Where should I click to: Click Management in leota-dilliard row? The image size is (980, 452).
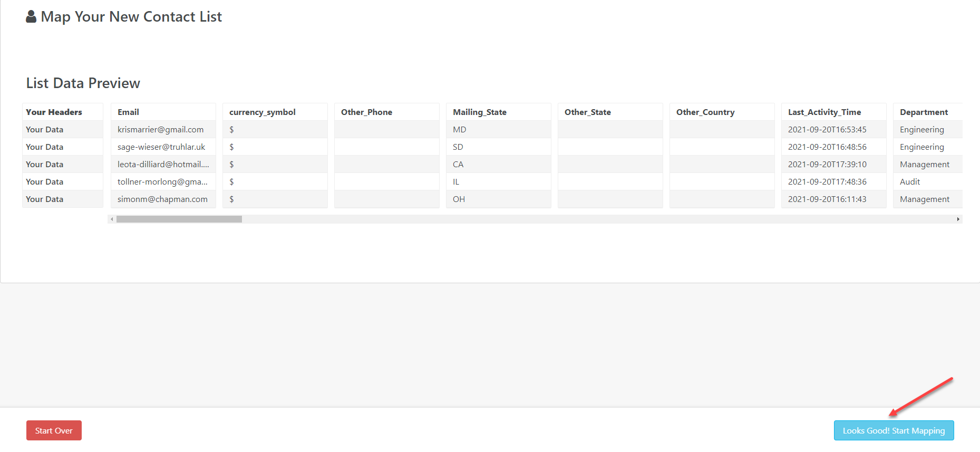[x=925, y=164]
